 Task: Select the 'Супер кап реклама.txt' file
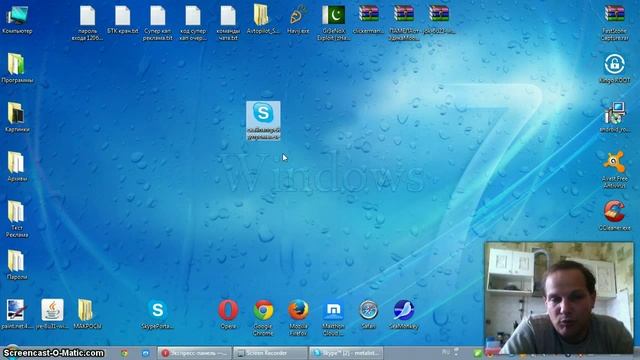click(158, 23)
